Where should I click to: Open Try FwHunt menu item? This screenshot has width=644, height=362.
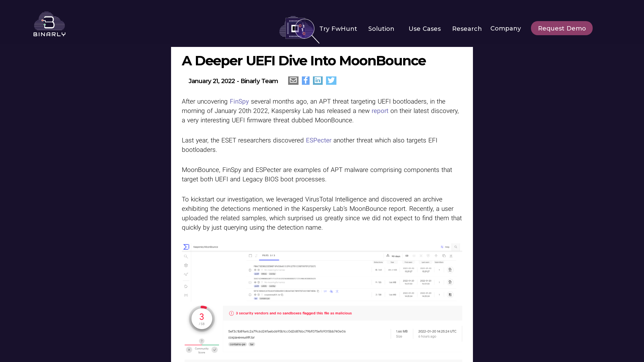click(338, 29)
